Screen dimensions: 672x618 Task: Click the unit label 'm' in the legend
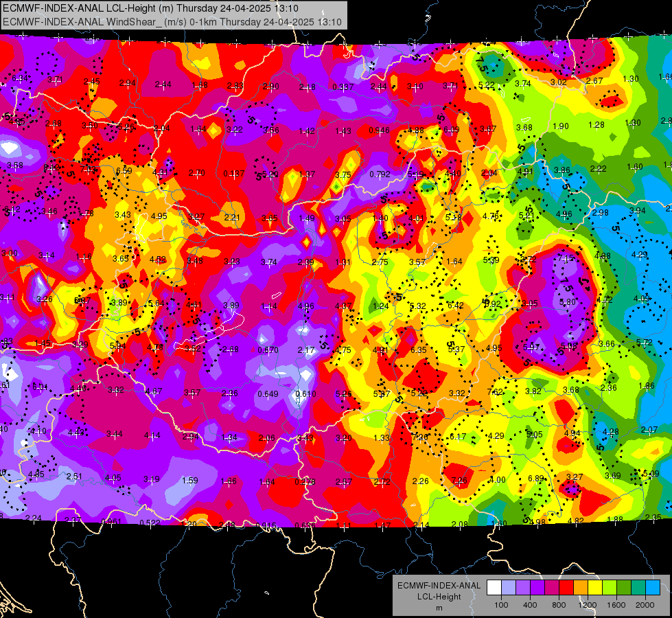click(439, 608)
